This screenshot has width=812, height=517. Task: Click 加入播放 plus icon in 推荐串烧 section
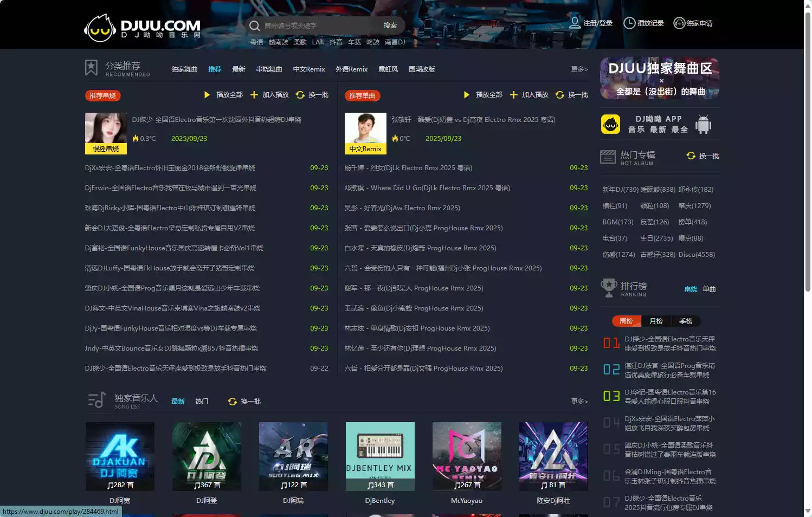(x=254, y=95)
